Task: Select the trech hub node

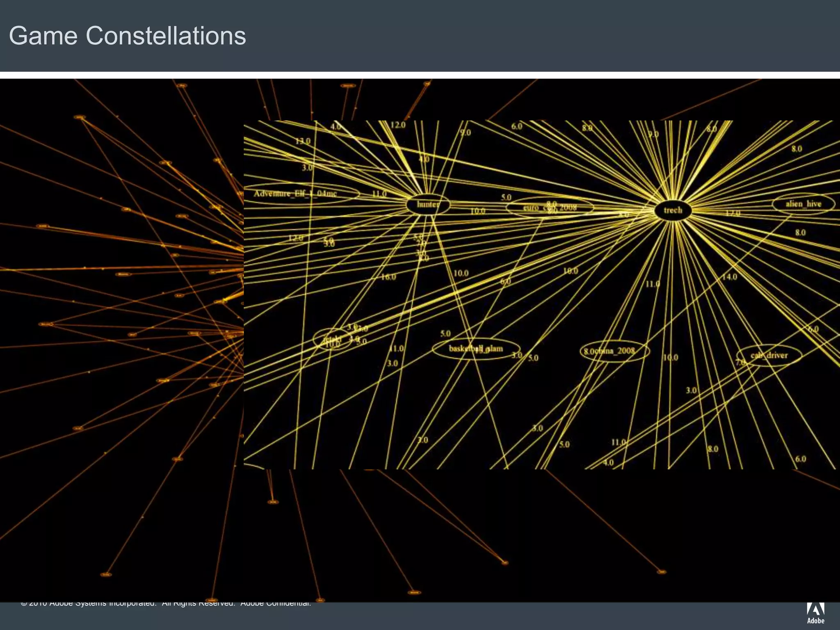Action: 673,210
